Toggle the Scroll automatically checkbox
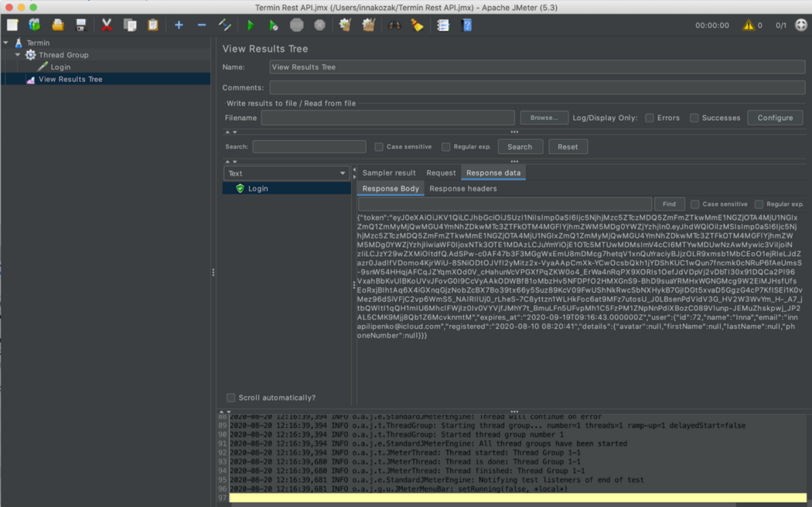This screenshot has width=812, height=507. pyautogui.click(x=230, y=398)
